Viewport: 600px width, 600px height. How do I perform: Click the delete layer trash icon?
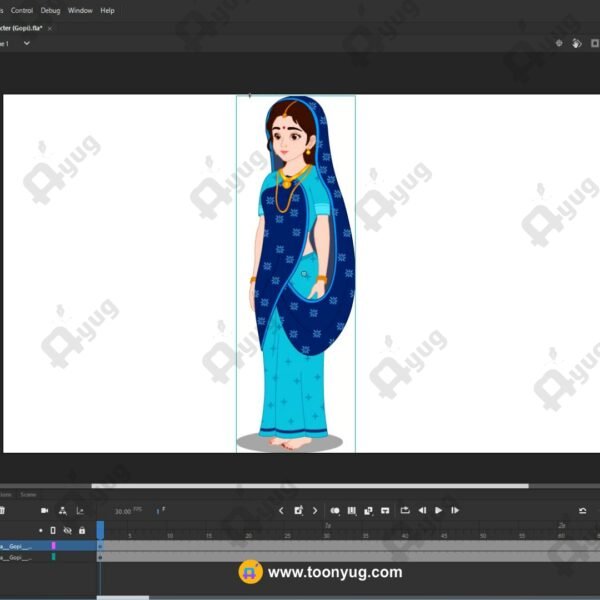[x=2, y=510]
